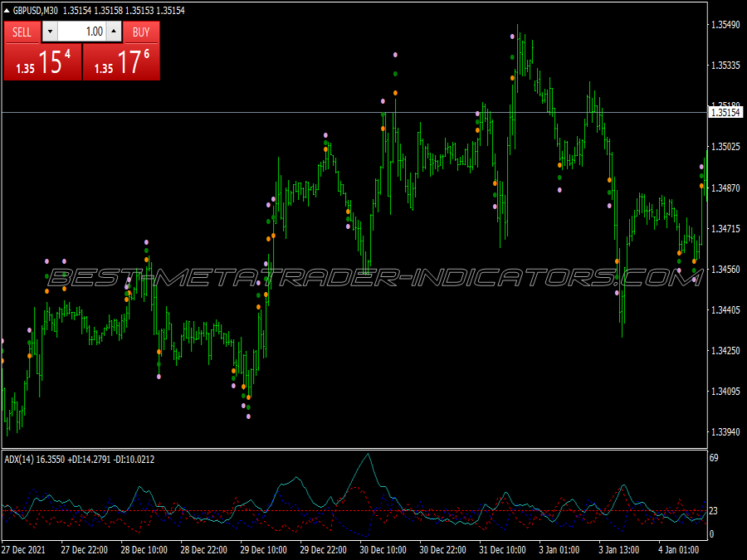Click the 4 Jan 01:00 time label
The width and height of the screenshot is (747, 560).
click(x=679, y=549)
